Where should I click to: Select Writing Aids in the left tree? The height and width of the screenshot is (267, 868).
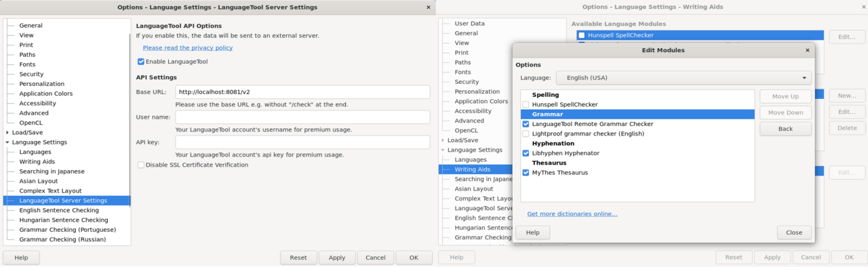[37, 162]
